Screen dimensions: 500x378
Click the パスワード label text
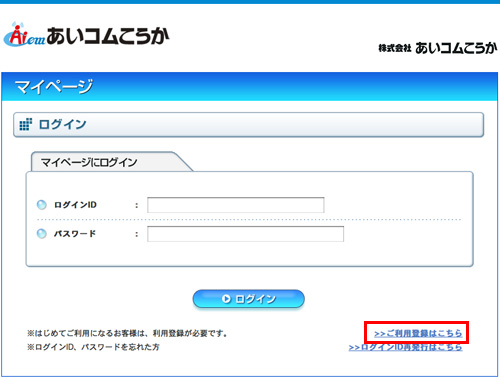75,234
